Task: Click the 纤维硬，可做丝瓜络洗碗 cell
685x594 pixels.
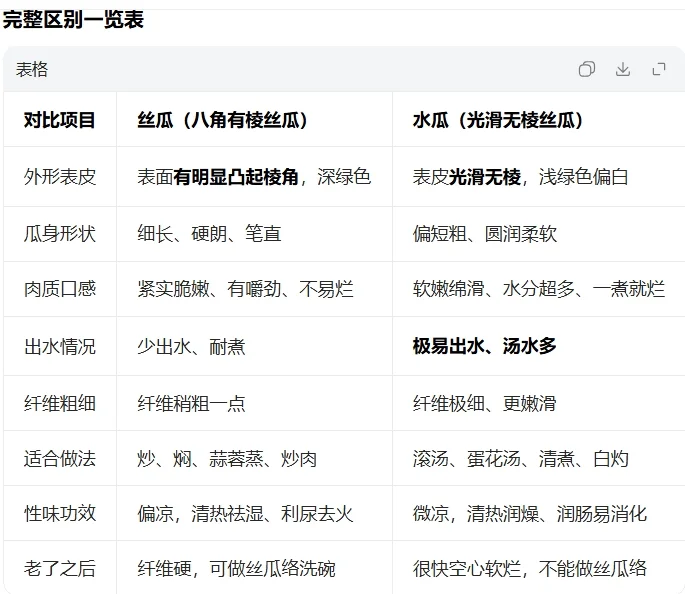Action: (236, 569)
